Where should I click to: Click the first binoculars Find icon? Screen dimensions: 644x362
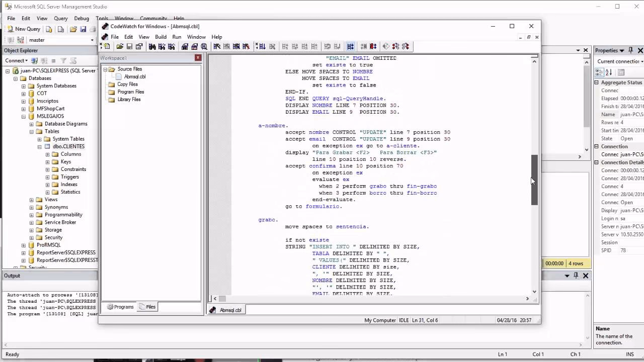(x=152, y=46)
